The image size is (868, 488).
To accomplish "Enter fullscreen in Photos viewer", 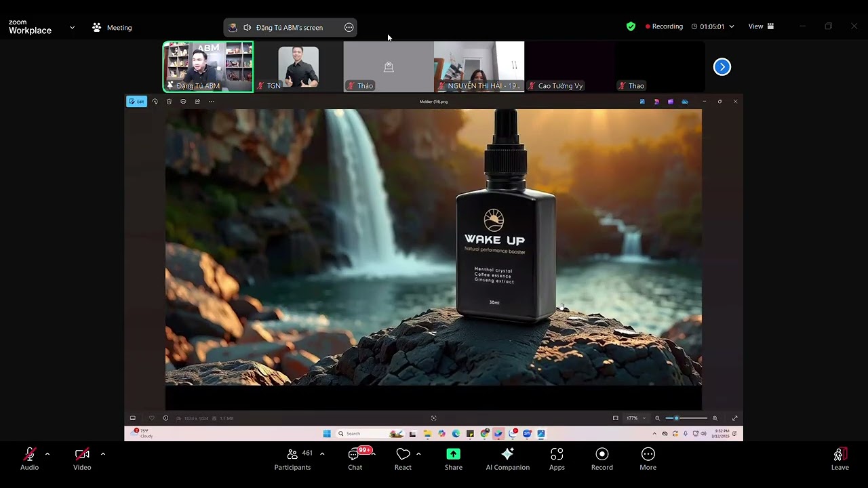I will click(x=734, y=418).
